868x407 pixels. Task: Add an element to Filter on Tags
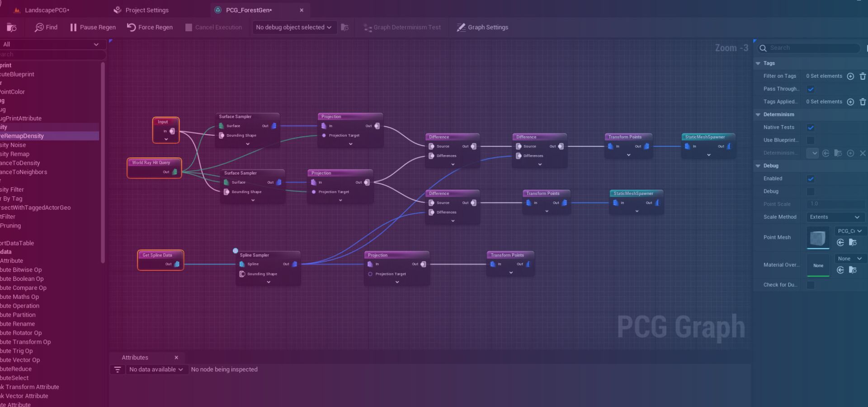tap(850, 76)
